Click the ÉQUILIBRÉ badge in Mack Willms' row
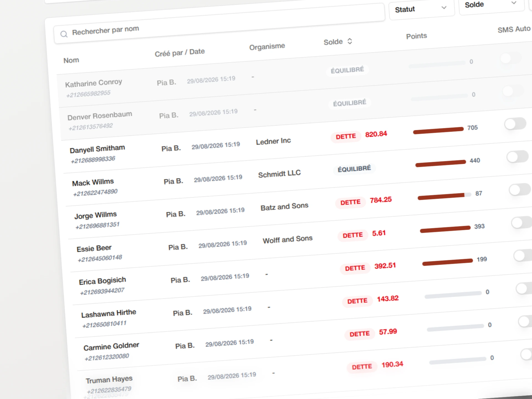The height and width of the screenshot is (399, 532). (x=354, y=169)
